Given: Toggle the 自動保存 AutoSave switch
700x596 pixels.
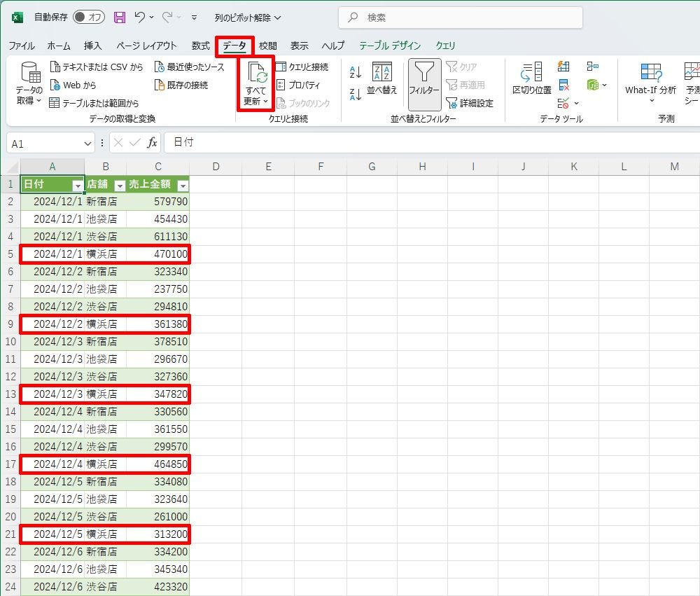Looking at the screenshot, I should pyautogui.click(x=89, y=17).
